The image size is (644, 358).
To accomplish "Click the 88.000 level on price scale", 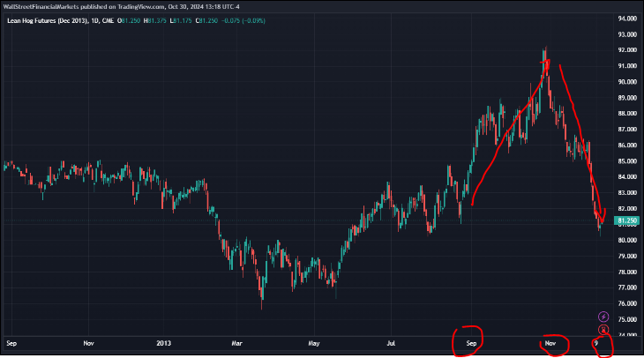I will click(627, 113).
